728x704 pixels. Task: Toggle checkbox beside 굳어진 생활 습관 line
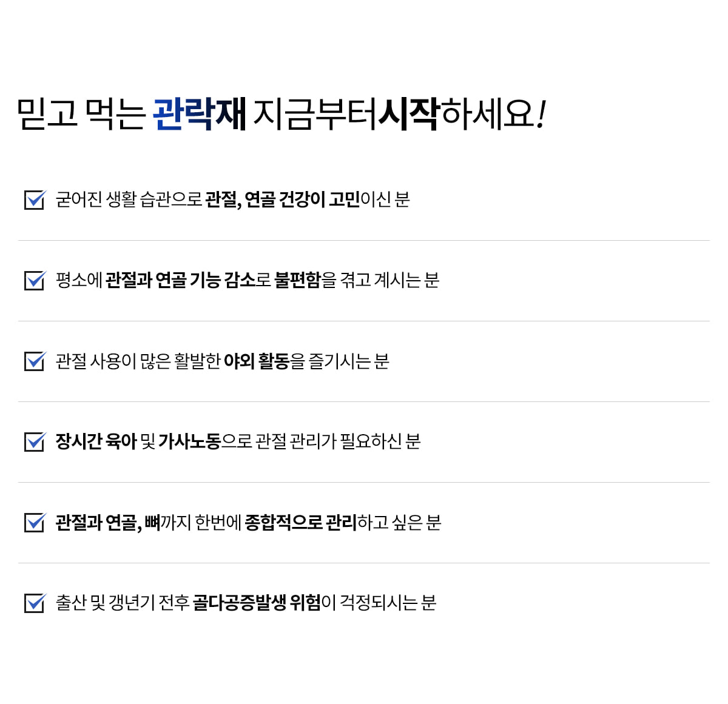click(x=35, y=199)
